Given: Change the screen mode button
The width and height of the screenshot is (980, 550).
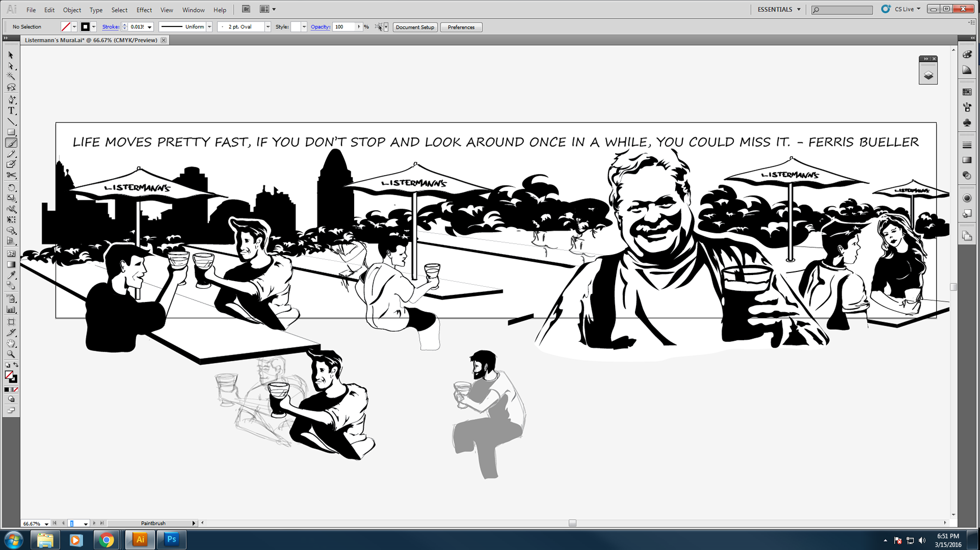Looking at the screenshot, I should (x=11, y=411).
